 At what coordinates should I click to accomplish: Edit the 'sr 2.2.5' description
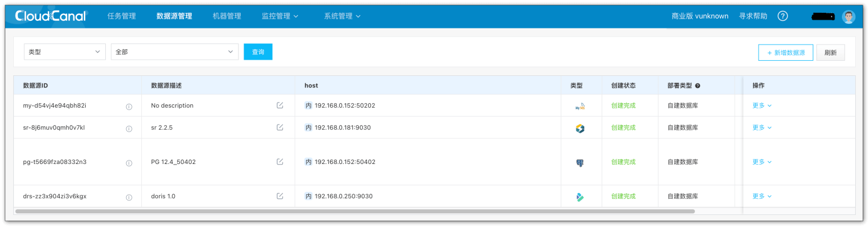coord(280,127)
